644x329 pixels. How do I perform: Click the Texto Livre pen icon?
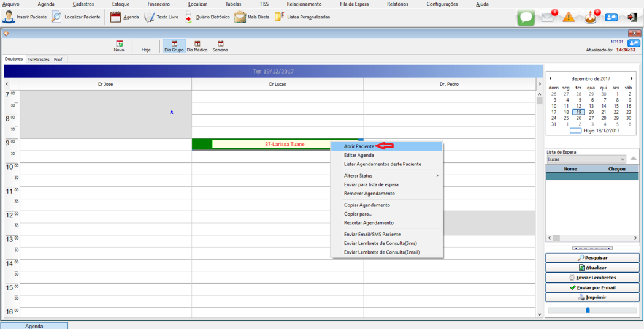[149, 17]
